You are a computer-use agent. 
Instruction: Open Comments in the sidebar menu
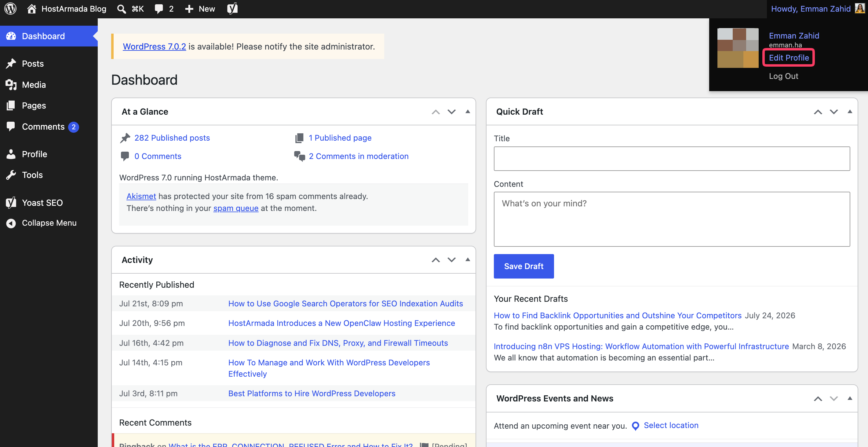(x=49, y=127)
